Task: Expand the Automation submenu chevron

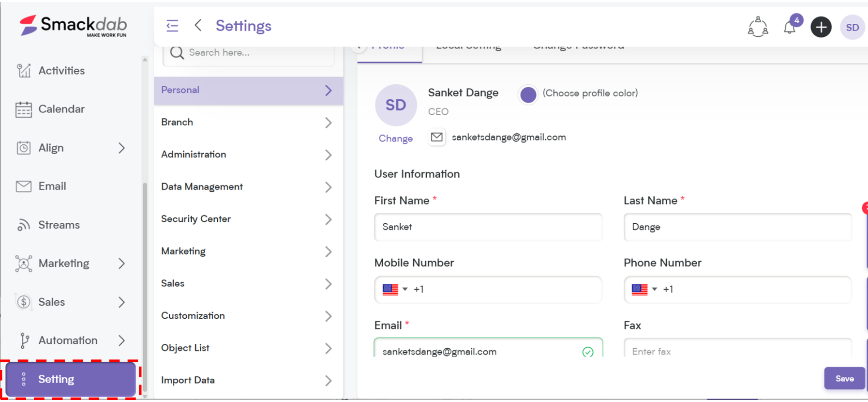Action: 121,340
